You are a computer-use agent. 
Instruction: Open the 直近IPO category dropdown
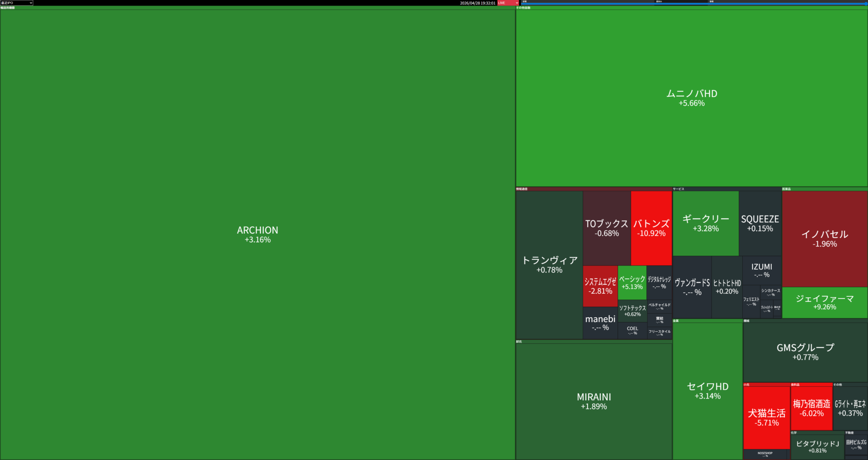[x=17, y=3]
